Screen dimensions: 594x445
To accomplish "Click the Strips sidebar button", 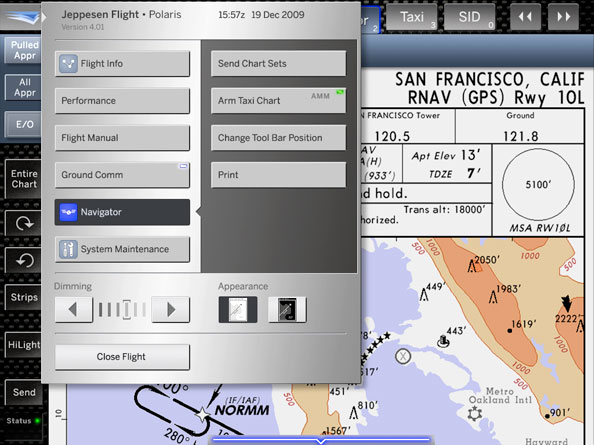I will (x=23, y=297).
